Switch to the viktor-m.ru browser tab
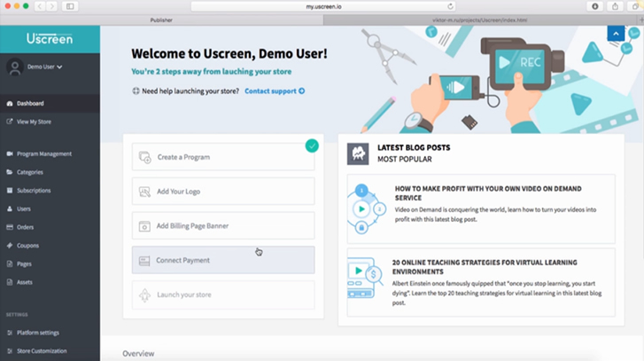The width and height of the screenshot is (644, 361). coord(480,20)
